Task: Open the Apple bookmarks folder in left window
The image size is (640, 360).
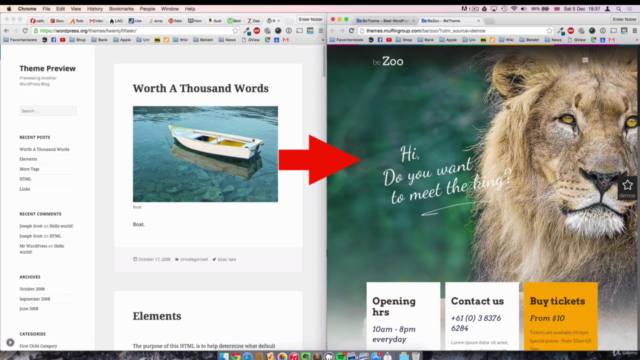Action: tap(122, 40)
